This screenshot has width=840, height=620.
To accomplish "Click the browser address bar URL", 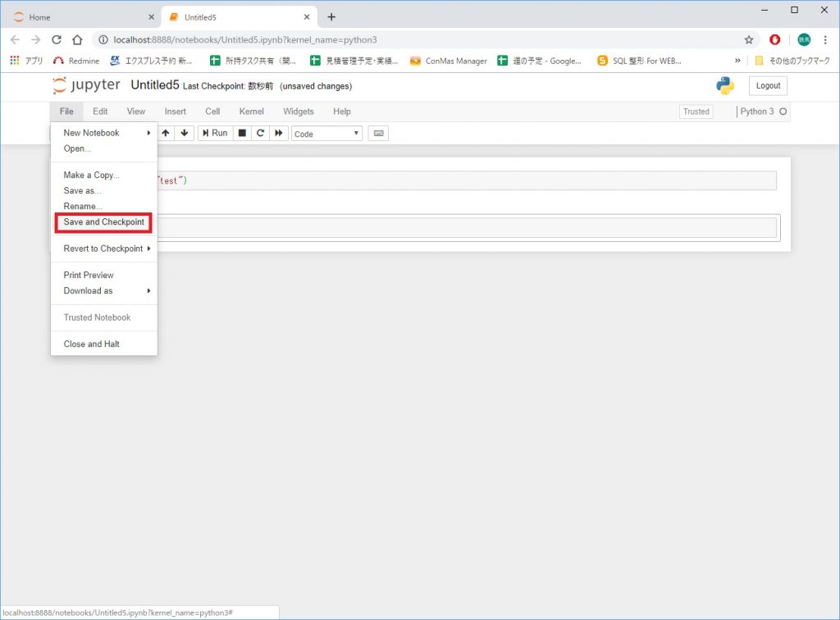I will tap(244, 39).
